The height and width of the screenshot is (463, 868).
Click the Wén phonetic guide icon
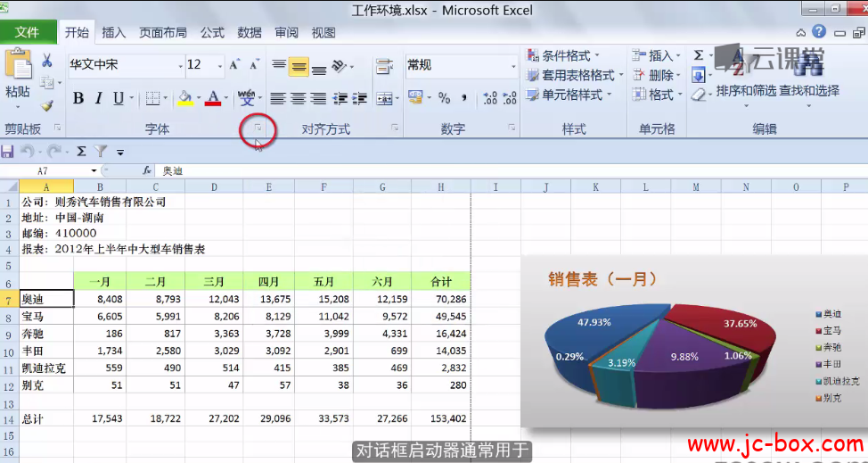point(246,99)
